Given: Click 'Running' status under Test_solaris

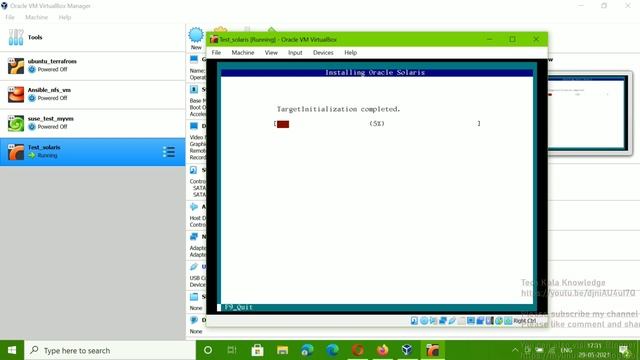Looking at the screenshot, I should [47, 156].
